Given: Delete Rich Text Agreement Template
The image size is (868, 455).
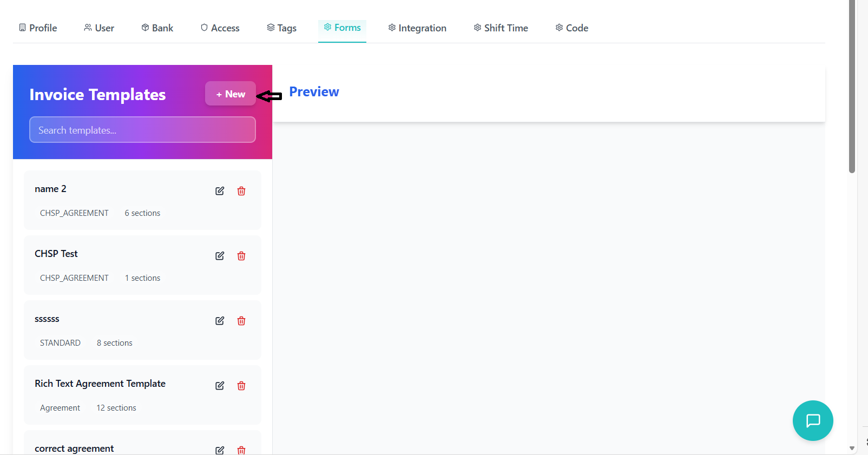Looking at the screenshot, I should (241, 386).
